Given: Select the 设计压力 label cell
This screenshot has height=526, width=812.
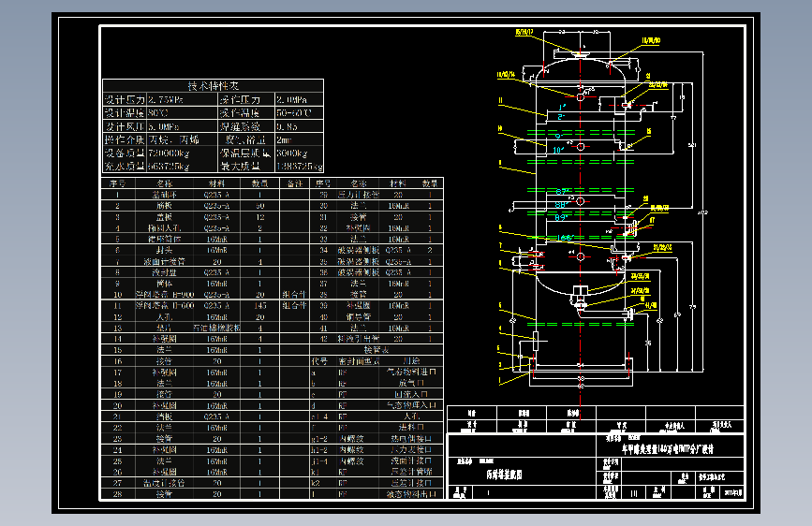Looking at the screenshot, I should 124,99.
